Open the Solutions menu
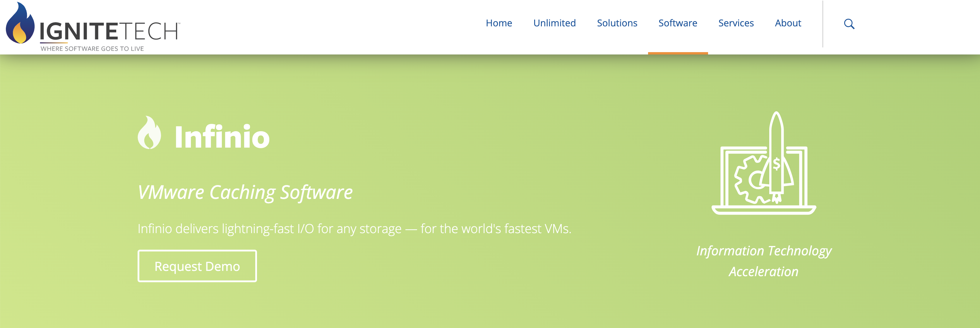This screenshot has width=980, height=328. [617, 23]
